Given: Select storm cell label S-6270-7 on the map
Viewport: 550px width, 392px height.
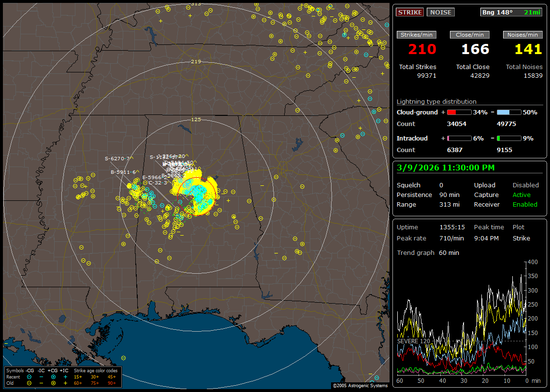Looking at the screenshot, I should click(117, 158).
